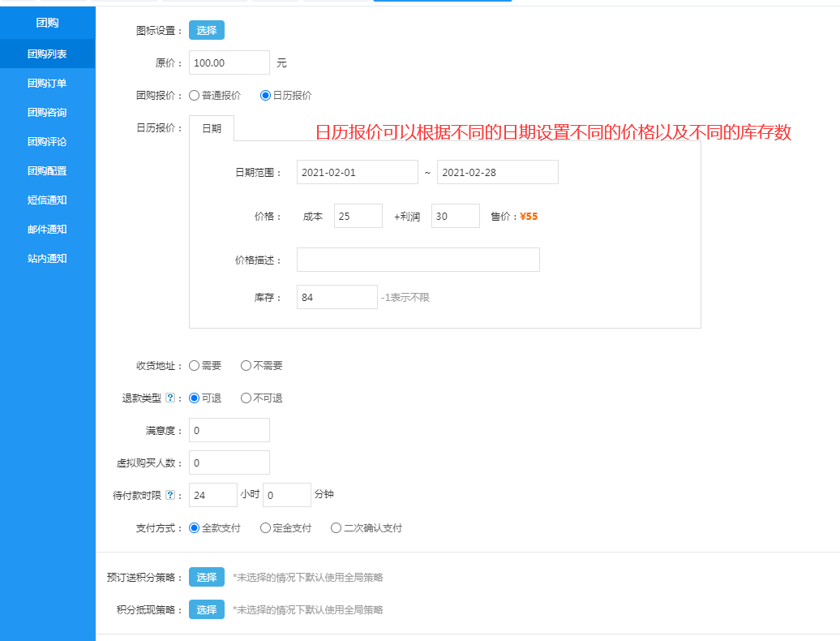Image resolution: width=840 pixels, height=641 pixels.
Task: Set 收货地址 to 需要
Action: pos(195,366)
